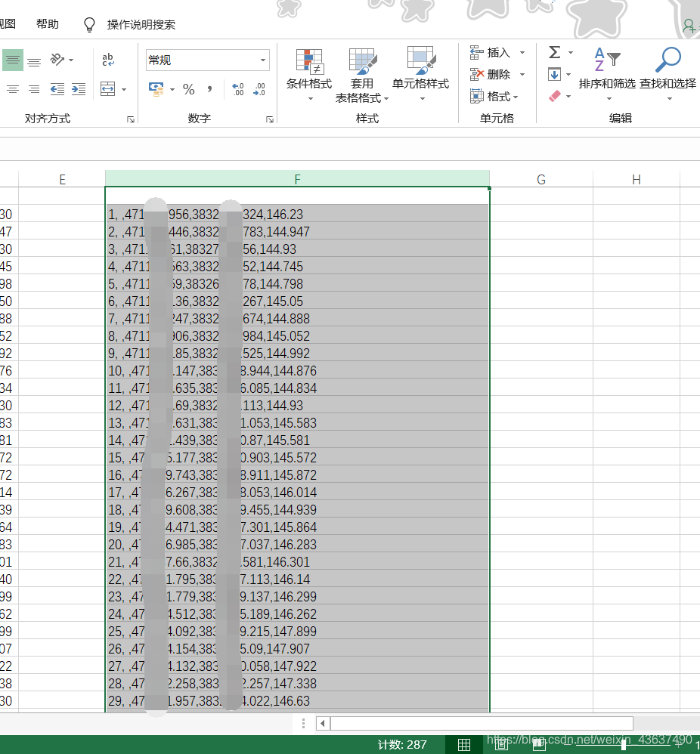Click the bottom align icon
Viewport: 700px width, 754px height.
pyautogui.click(x=34, y=61)
